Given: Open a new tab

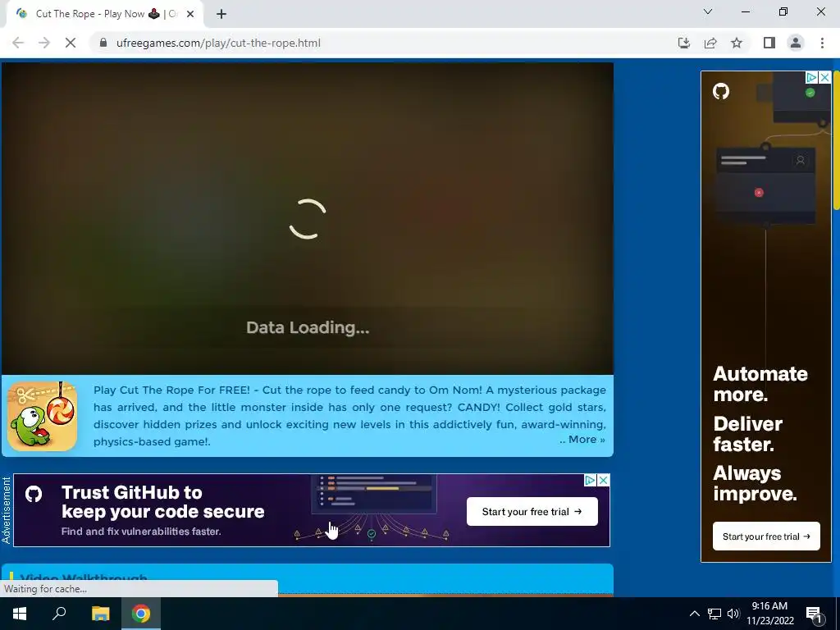Looking at the screenshot, I should pyautogui.click(x=221, y=14).
